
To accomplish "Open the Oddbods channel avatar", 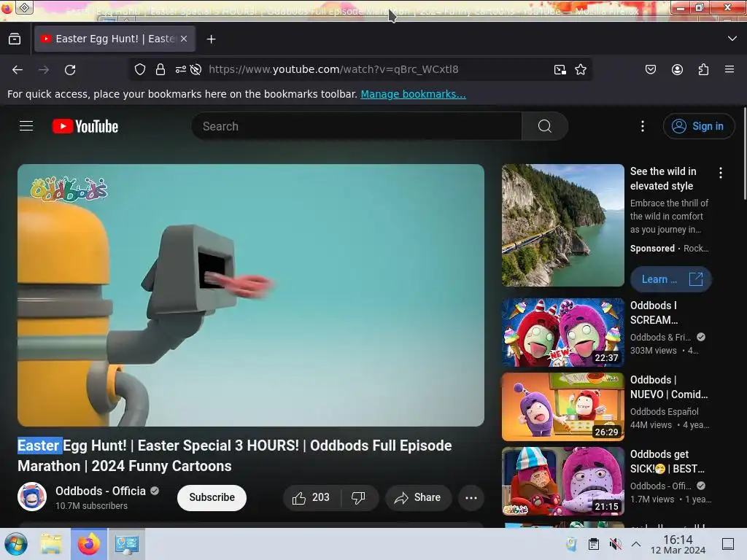I will pos(32,497).
